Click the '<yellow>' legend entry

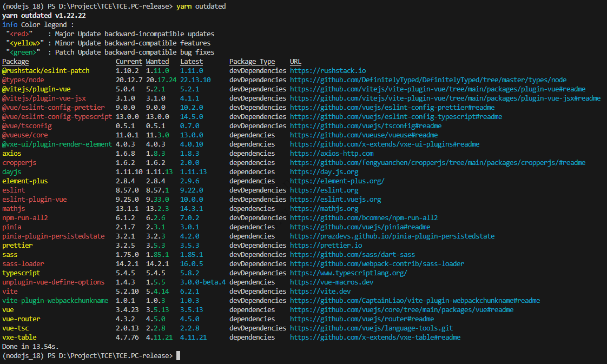click(25, 43)
